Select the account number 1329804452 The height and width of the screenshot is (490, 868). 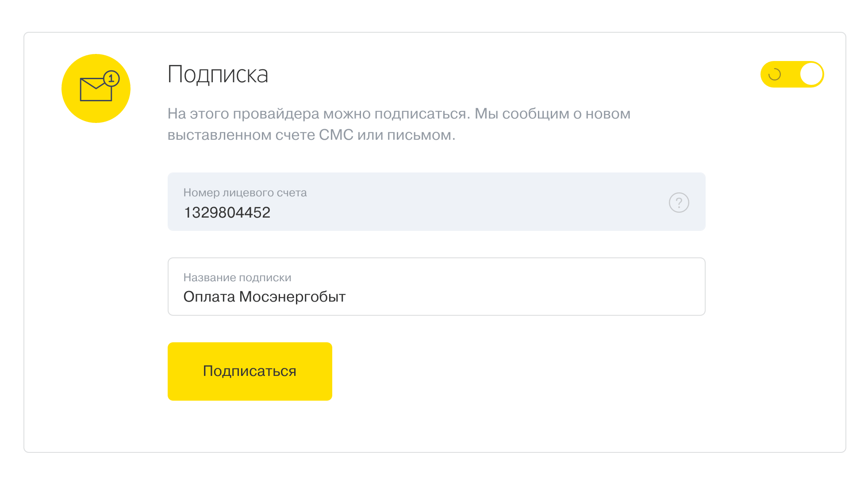[227, 213]
